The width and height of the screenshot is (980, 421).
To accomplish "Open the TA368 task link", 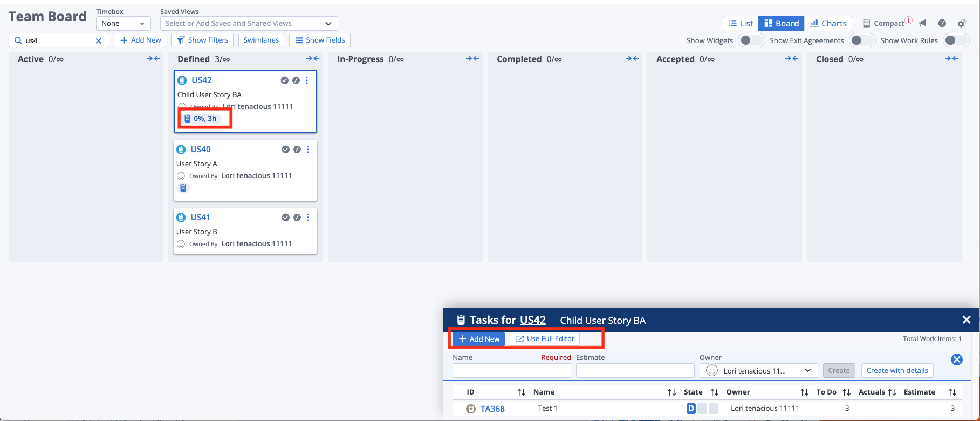I will (x=492, y=409).
